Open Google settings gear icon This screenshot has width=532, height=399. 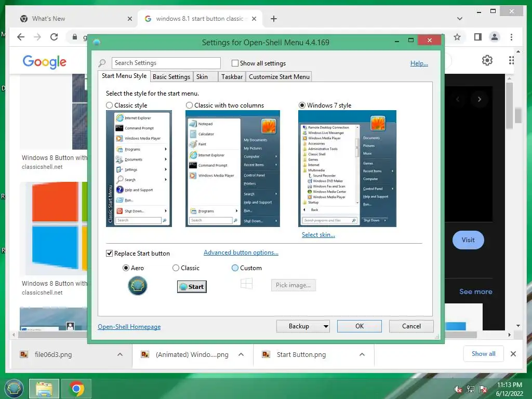tap(487, 60)
